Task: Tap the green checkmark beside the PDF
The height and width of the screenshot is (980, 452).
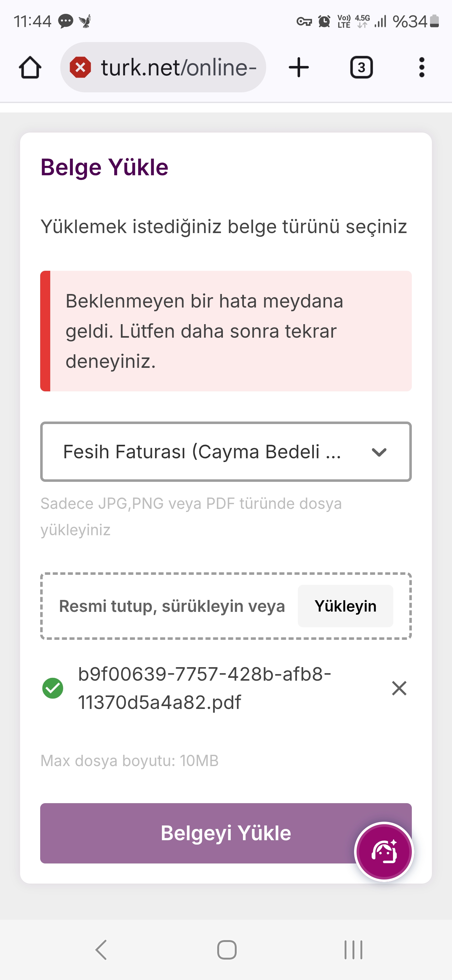Action: (x=53, y=688)
